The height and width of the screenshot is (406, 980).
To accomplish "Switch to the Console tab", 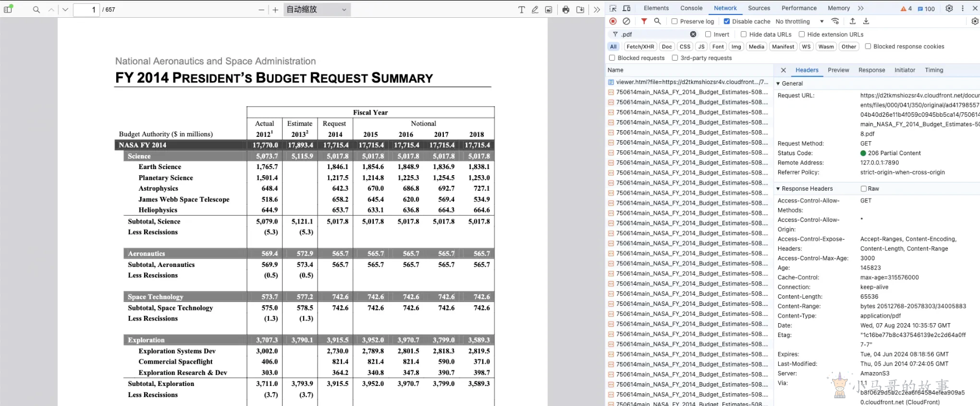I will (x=691, y=8).
